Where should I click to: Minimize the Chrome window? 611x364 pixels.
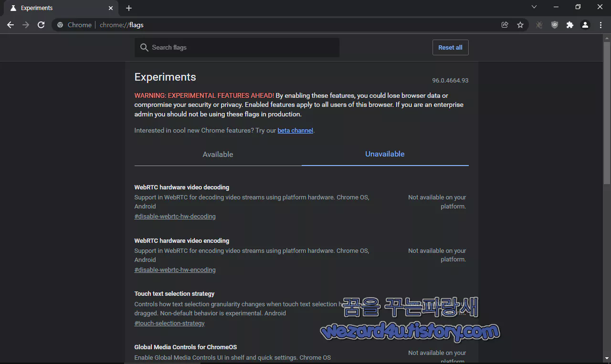(556, 7)
